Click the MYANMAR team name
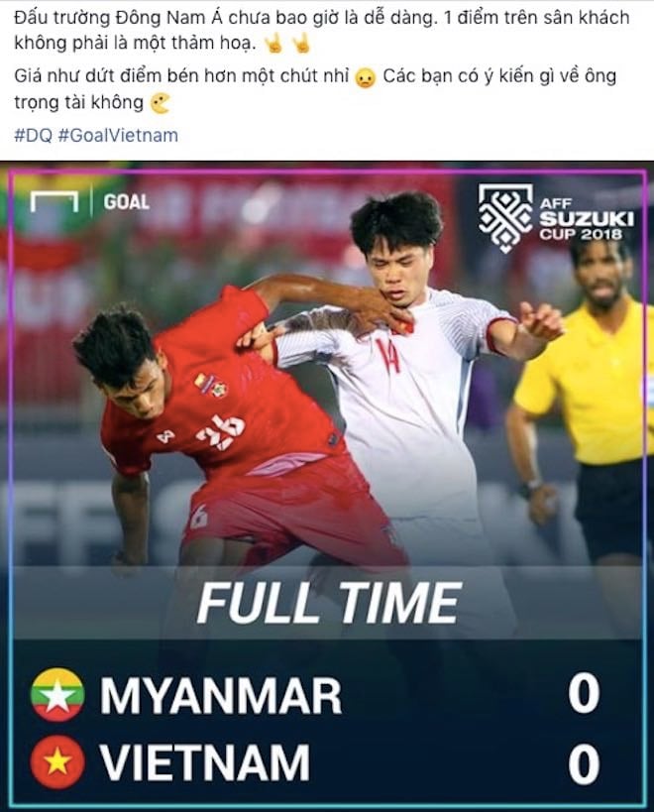Viewport: 654px width, 812px height. point(221,695)
